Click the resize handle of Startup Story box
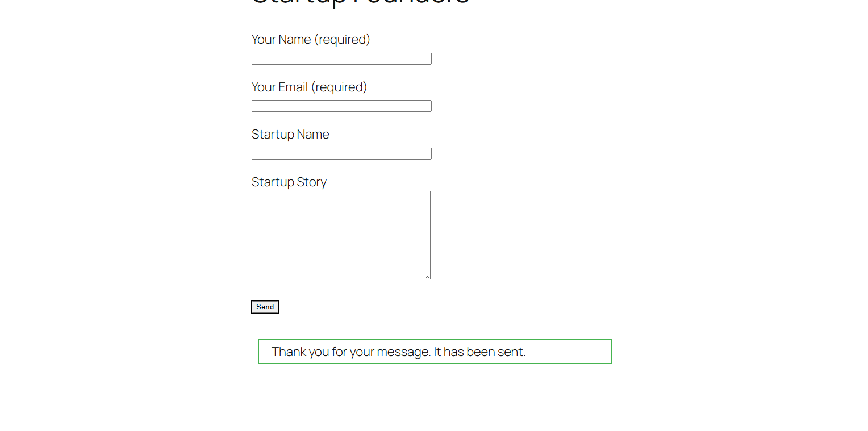This screenshot has height=431, width=868. pos(427,276)
